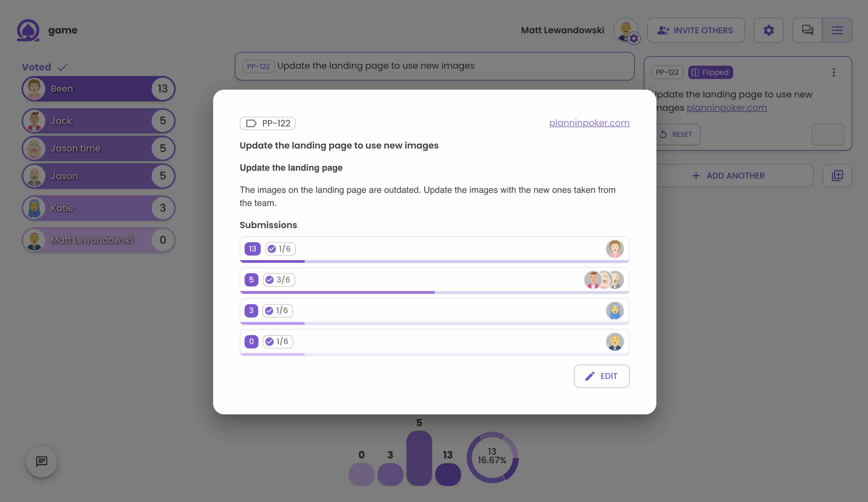Click the list/menu icon in top right
The width and height of the screenshot is (868, 502).
[837, 30]
